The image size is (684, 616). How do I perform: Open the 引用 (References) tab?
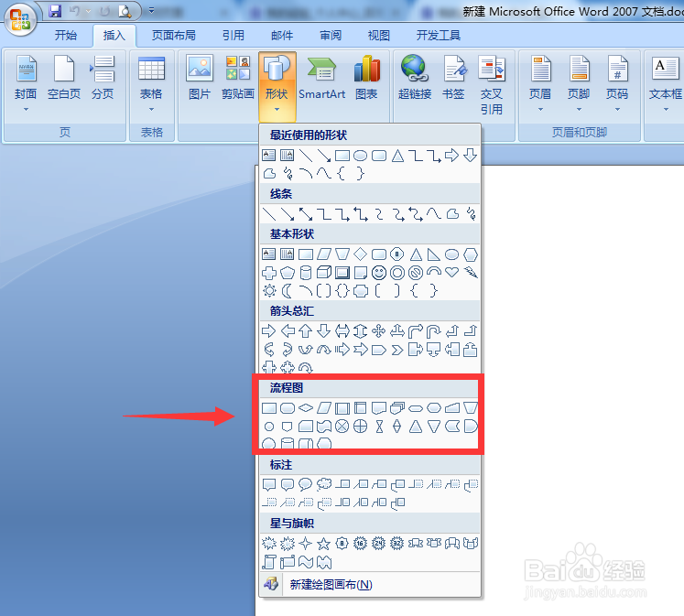pyautogui.click(x=233, y=36)
